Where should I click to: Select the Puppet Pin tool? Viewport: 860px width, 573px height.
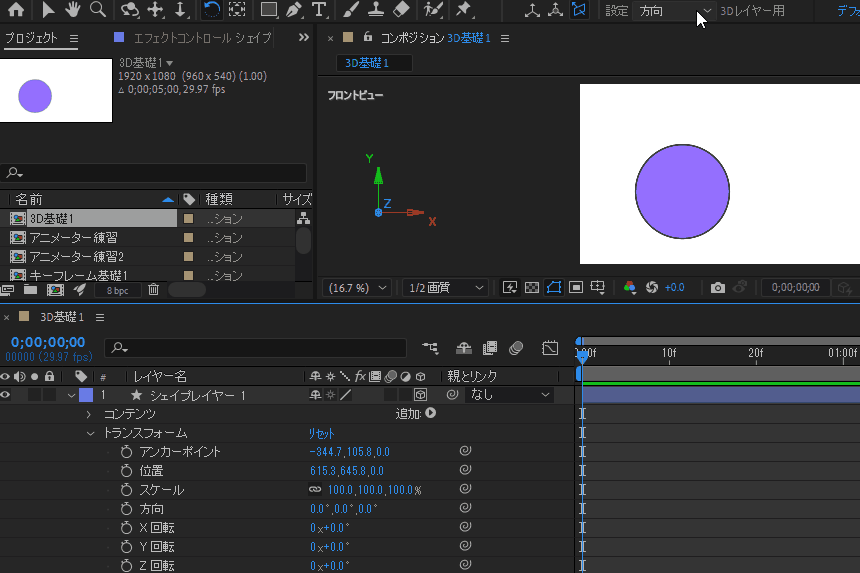click(464, 9)
